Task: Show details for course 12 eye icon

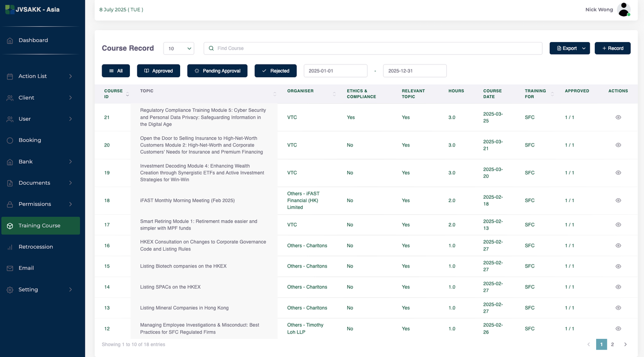Action: [618, 329]
